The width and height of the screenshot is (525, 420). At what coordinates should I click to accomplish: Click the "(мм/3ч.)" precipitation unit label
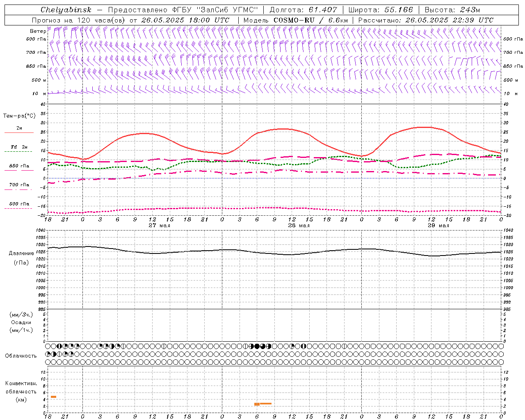[21, 315]
